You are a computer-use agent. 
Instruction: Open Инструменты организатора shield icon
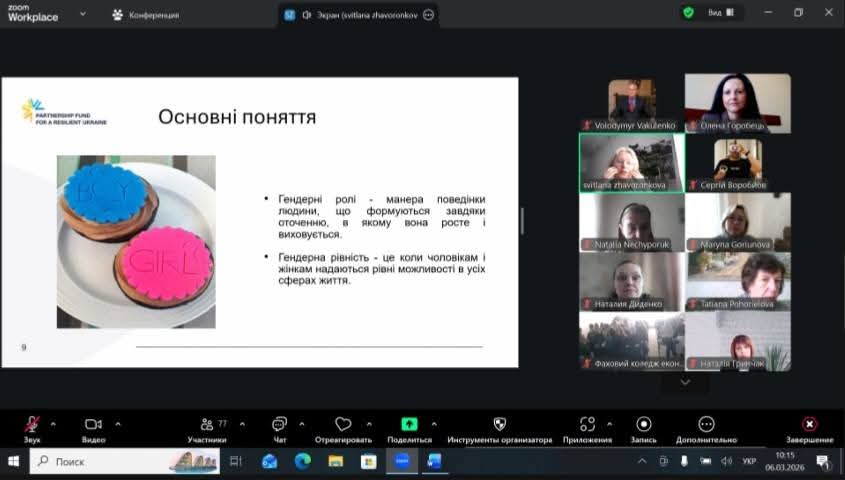pos(500,425)
